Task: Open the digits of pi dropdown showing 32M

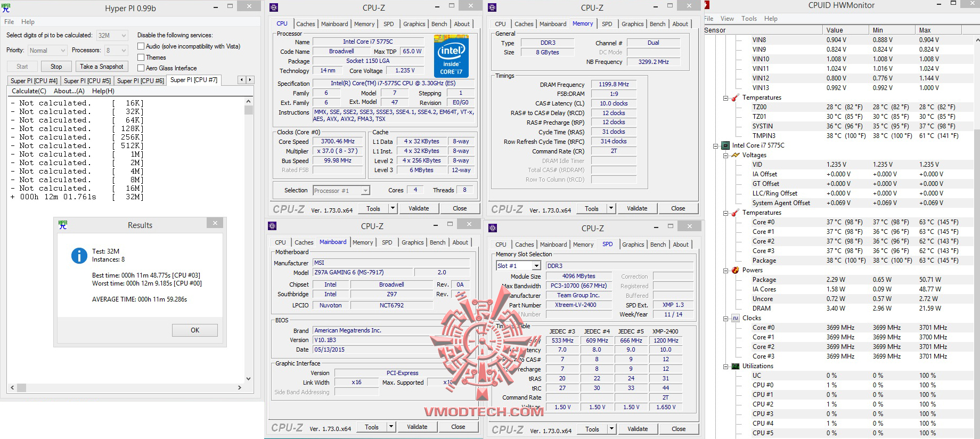Action: pyautogui.click(x=112, y=36)
